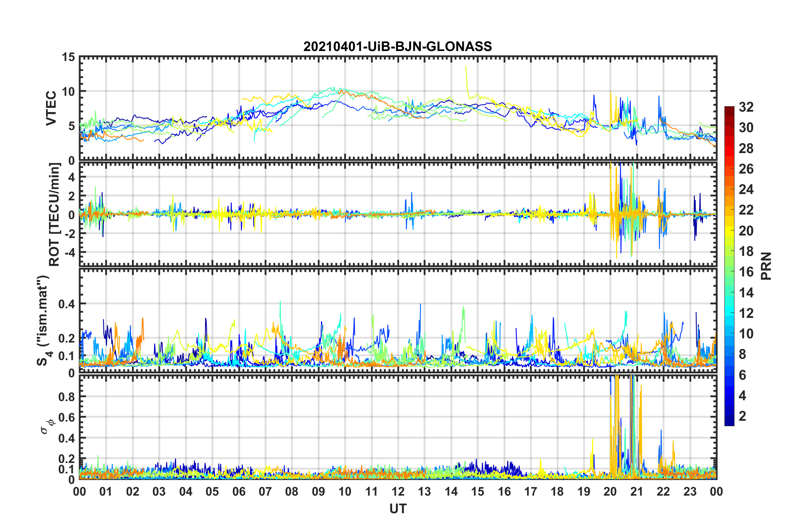Click inside the VTEC plot panel
796x532 pixels.
[398, 108]
